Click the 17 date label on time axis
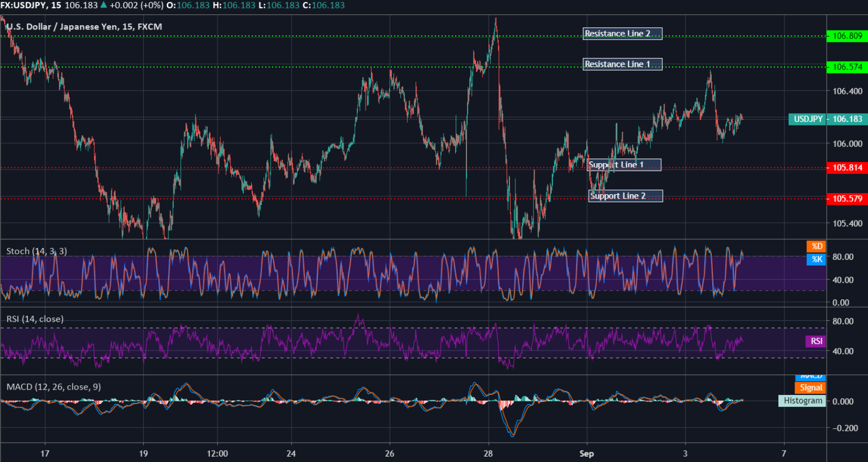 pyautogui.click(x=45, y=453)
